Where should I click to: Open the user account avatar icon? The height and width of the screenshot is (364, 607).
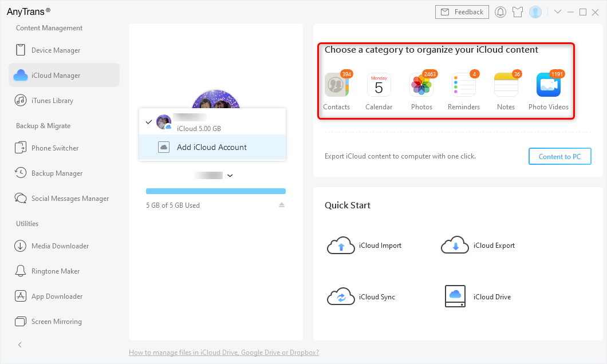tap(535, 12)
